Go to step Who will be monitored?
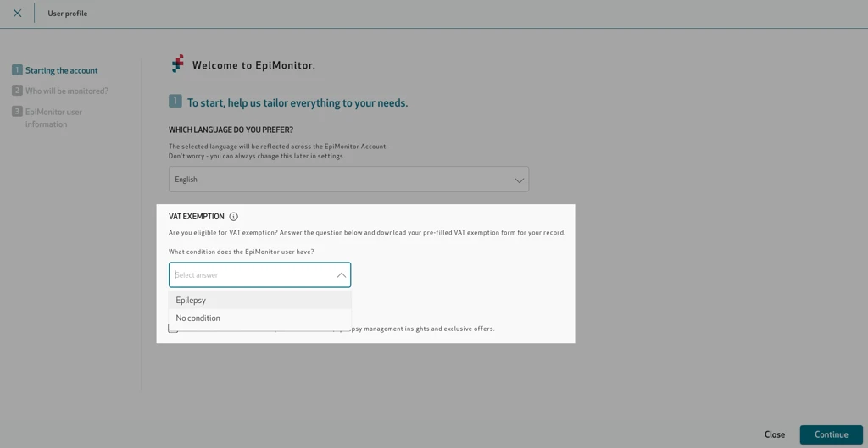The width and height of the screenshot is (868, 448). tap(60, 91)
